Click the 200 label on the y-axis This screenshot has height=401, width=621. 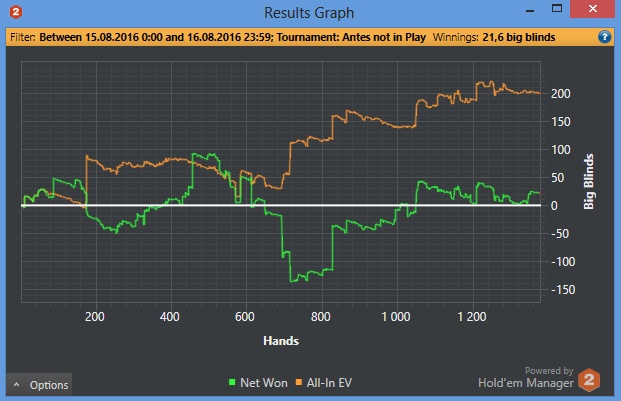point(561,94)
